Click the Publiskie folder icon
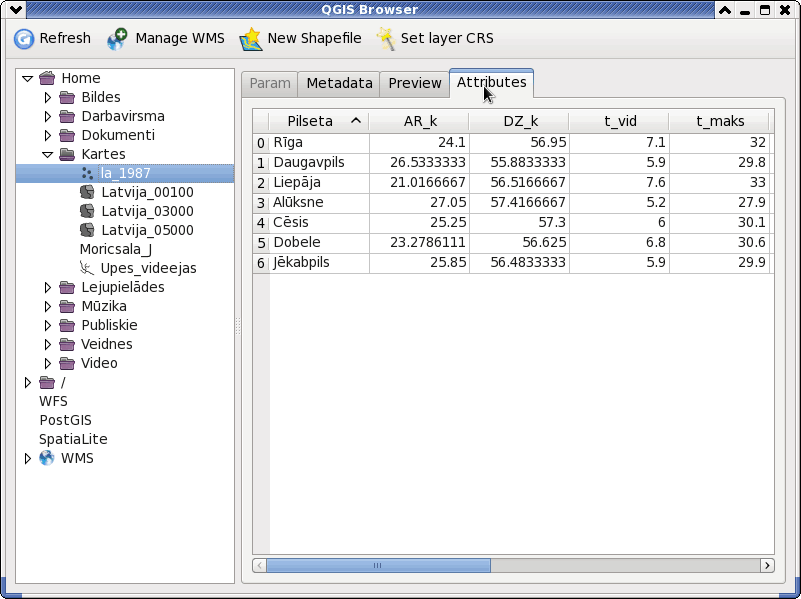Viewport: 801px width, 599px height. (67, 325)
